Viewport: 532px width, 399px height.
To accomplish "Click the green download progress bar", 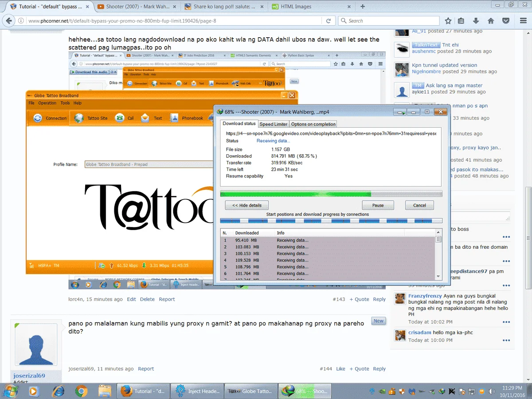I will point(331,194).
